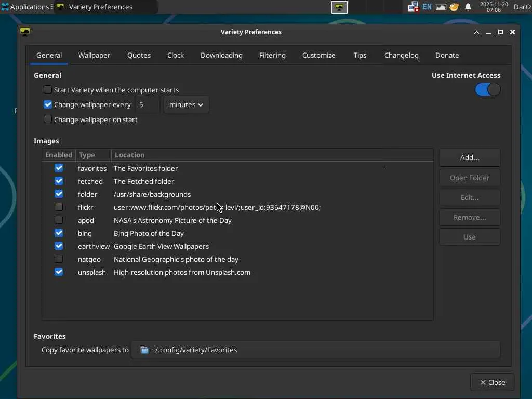Open the Donate tab
The width and height of the screenshot is (532, 399).
[x=447, y=55]
